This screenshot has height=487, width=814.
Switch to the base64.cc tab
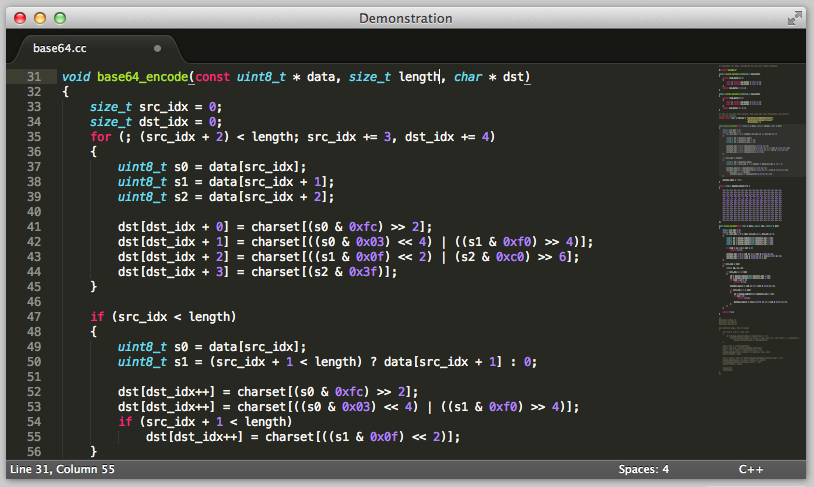[60, 48]
